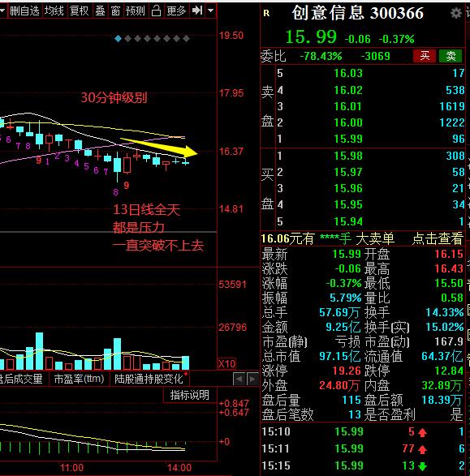The image size is (470, 476).
Task: Click 点击查看 to view large sell orders
Action: (x=438, y=239)
